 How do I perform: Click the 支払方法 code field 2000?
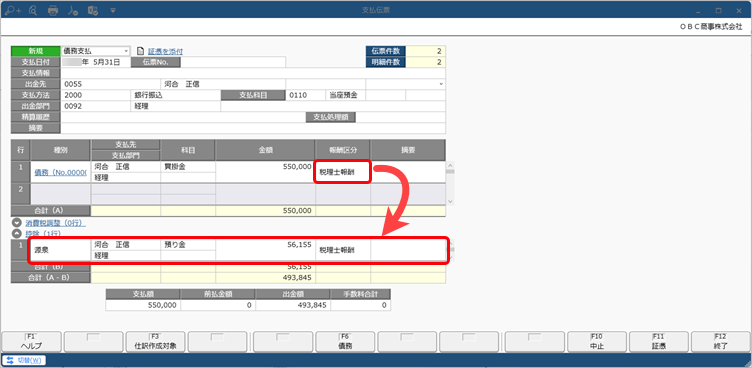coord(95,95)
